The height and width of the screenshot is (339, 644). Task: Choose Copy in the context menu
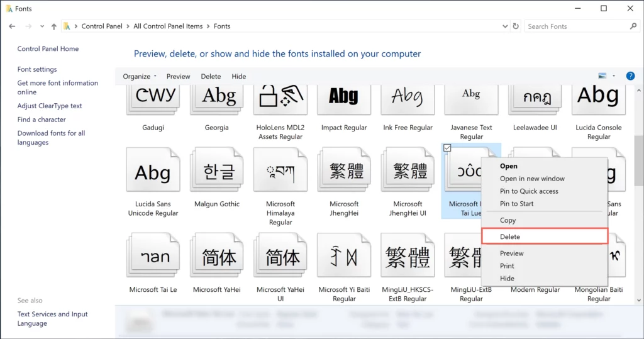click(544, 220)
